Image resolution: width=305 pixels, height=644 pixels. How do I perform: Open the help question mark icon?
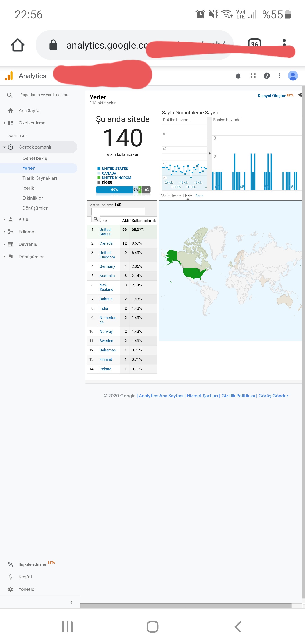point(267,76)
